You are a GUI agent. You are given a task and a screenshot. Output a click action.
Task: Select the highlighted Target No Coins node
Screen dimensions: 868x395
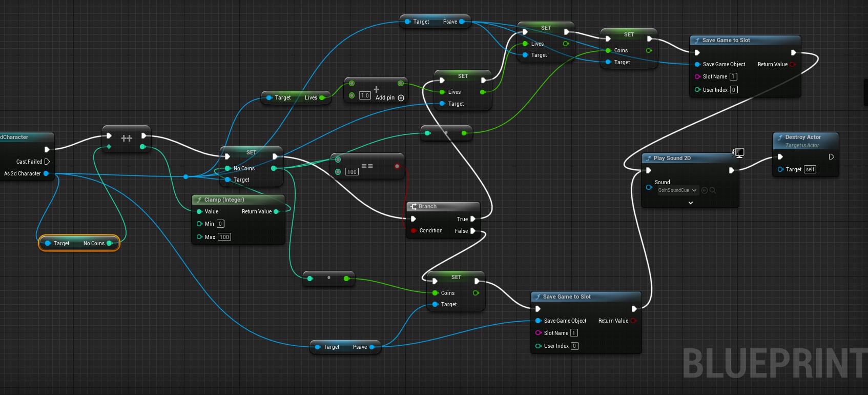78,243
